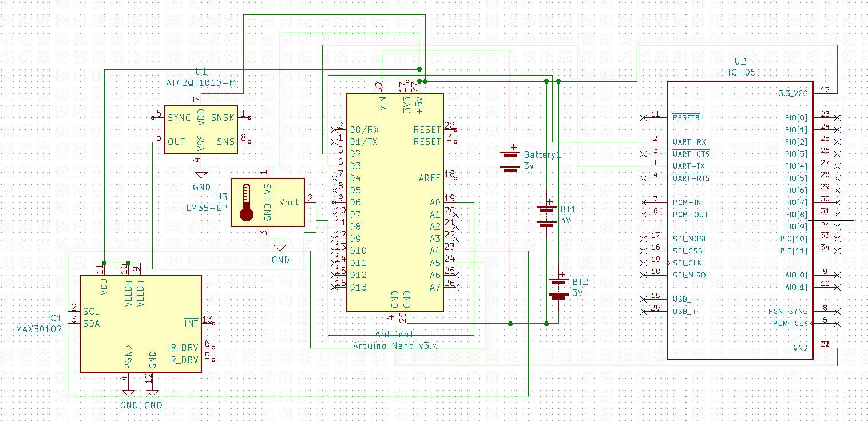Click the AREF pin label on Arduino

(x=430, y=178)
